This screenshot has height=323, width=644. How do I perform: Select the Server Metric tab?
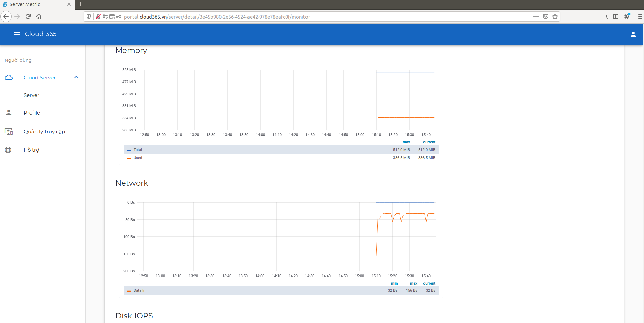(x=37, y=5)
